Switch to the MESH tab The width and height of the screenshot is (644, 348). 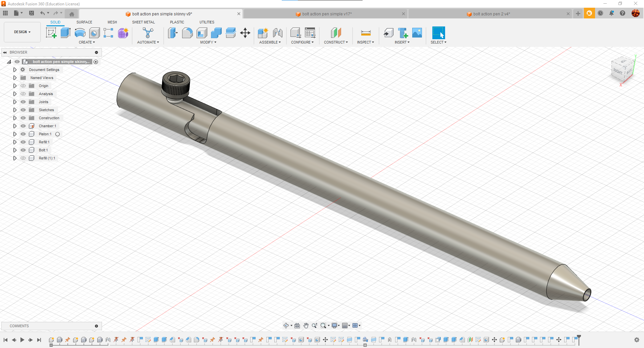tap(112, 22)
